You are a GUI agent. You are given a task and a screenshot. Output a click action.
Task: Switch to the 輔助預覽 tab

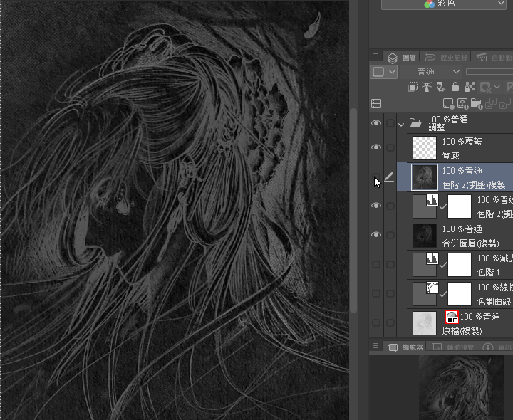pyautogui.click(x=452, y=347)
